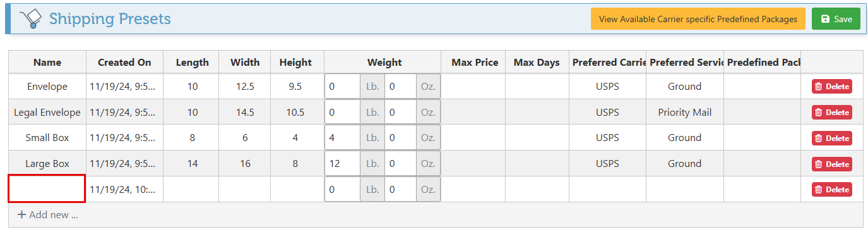This screenshot has width=868, height=234.
Task: Edit the Small Box pounds weight field
Action: click(x=343, y=138)
